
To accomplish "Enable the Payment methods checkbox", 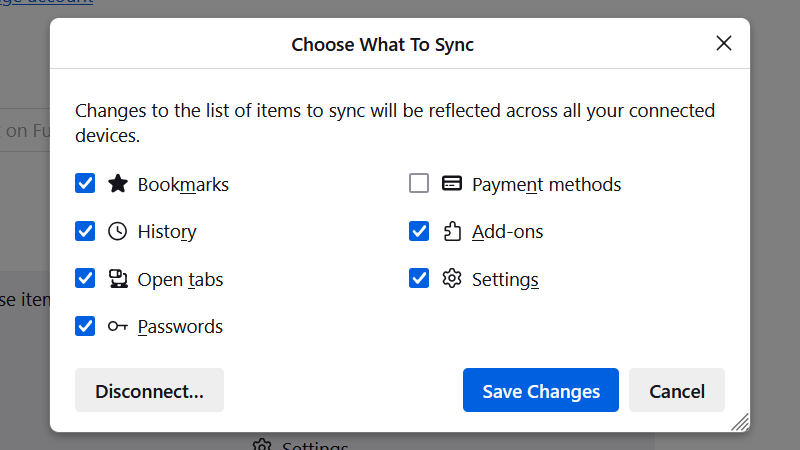I will pos(419,184).
